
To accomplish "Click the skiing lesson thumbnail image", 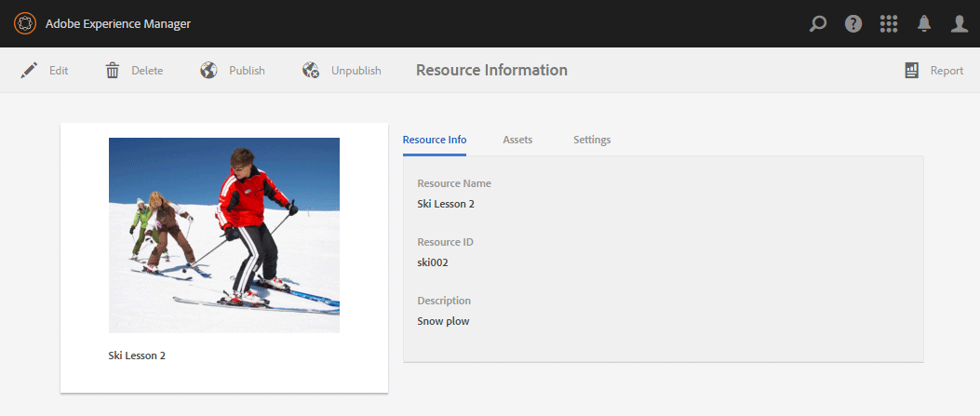I will coord(224,235).
